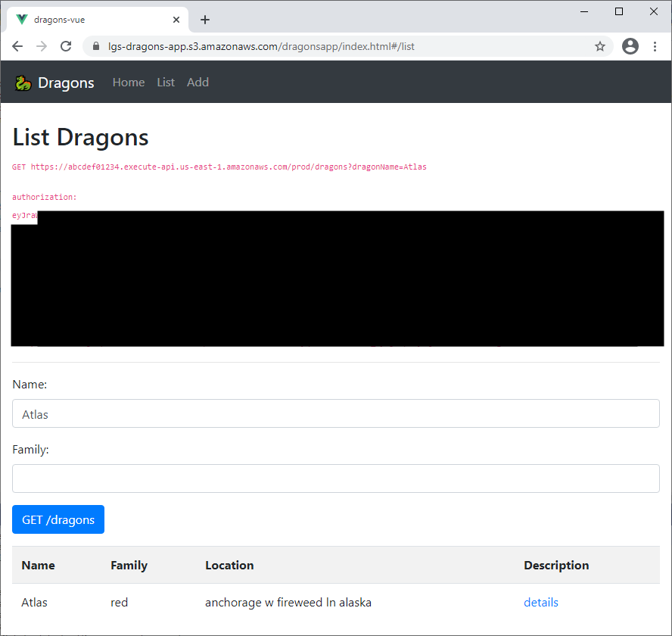Open details for the Atlas dragon
Viewport: 672px width, 636px height.
point(540,602)
